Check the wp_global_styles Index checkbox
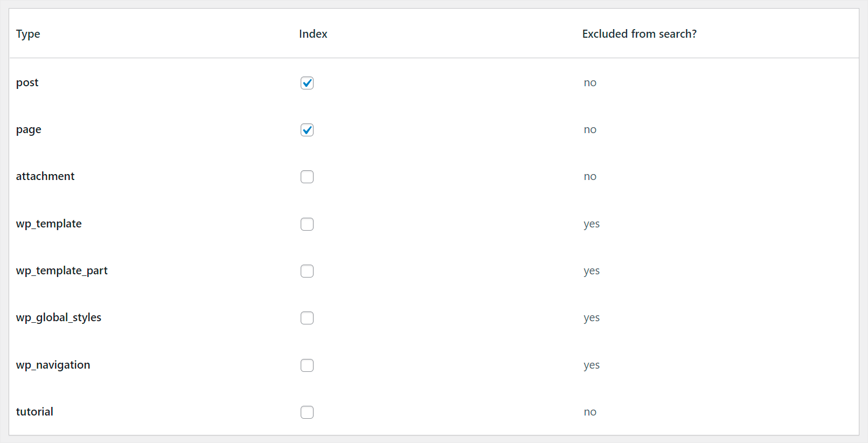 (x=307, y=318)
